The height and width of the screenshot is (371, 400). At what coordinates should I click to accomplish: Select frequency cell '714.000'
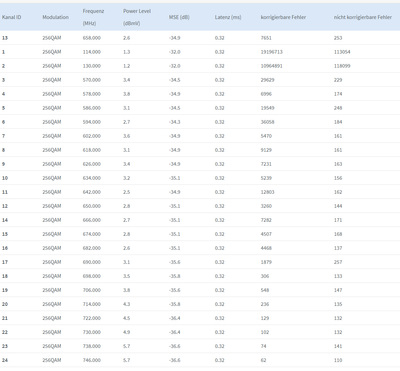92,304
